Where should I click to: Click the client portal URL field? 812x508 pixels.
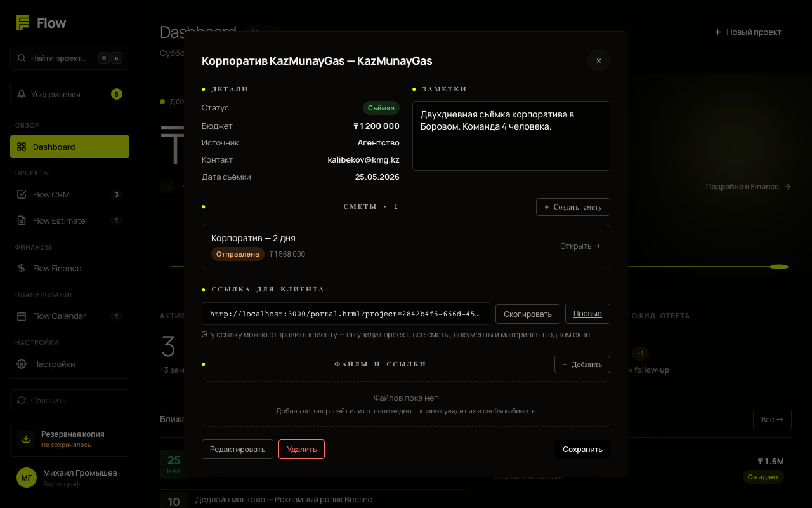346,314
